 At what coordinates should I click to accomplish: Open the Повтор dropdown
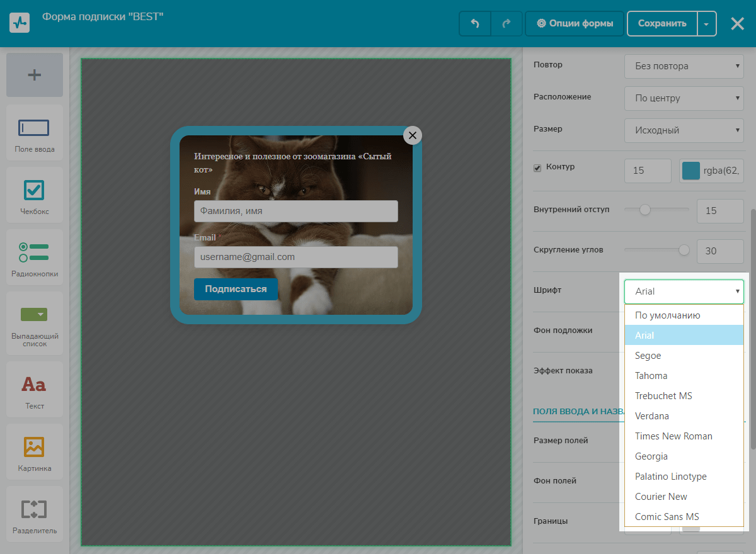click(x=684, y=66)
